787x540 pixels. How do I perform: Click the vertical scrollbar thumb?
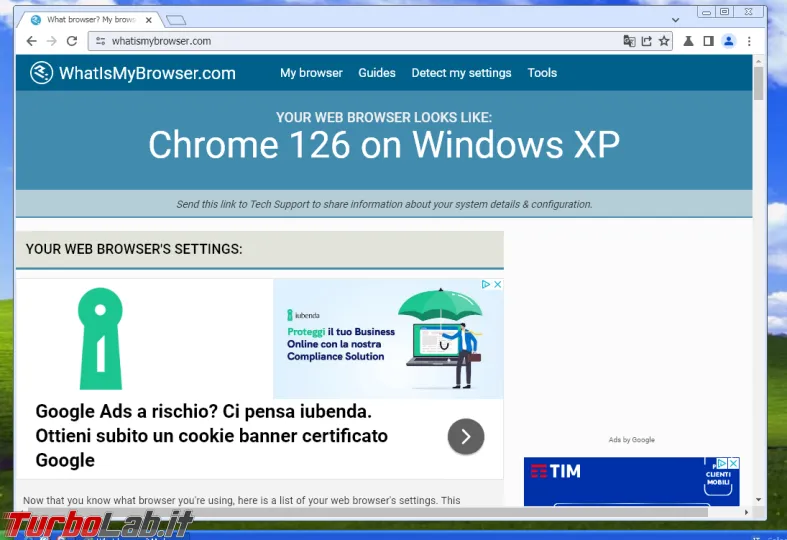pyautogui.click(x=758, y=83)
